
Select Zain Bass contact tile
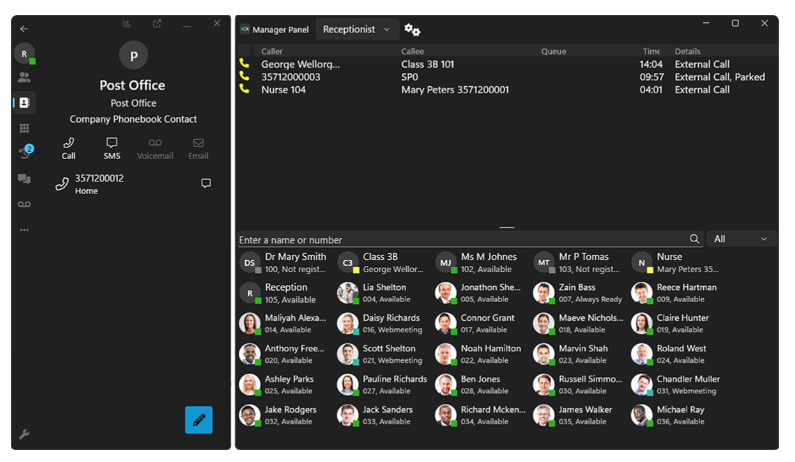[578, 293]
